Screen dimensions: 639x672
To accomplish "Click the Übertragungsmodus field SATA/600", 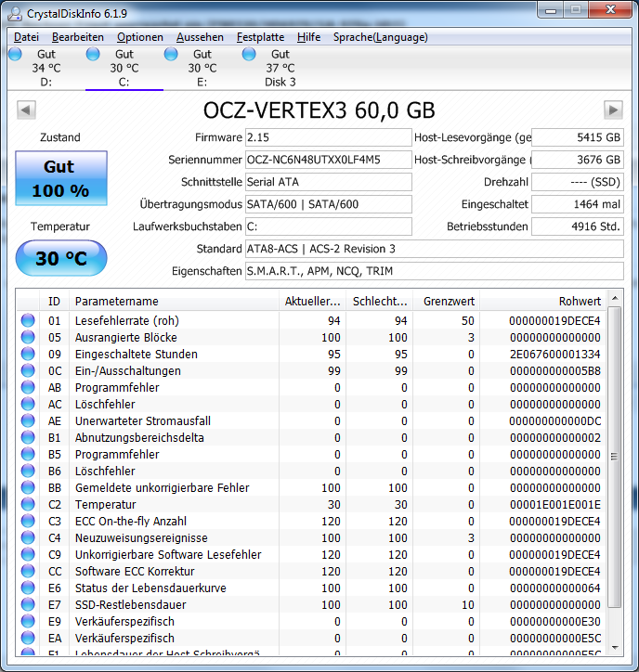I will 329,204.
